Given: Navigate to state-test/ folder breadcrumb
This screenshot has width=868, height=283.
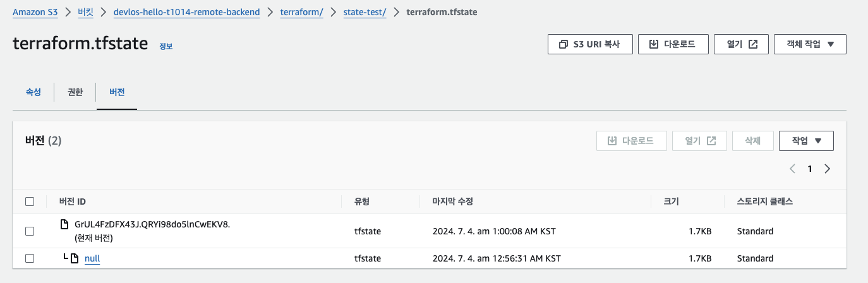Looking at the screenshot, I should click(365, 13).
